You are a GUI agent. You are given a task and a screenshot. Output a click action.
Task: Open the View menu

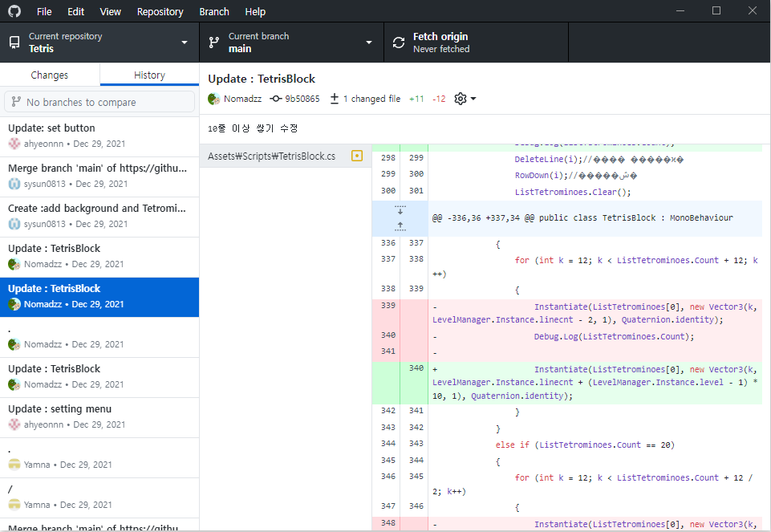[x=110, y=12]
